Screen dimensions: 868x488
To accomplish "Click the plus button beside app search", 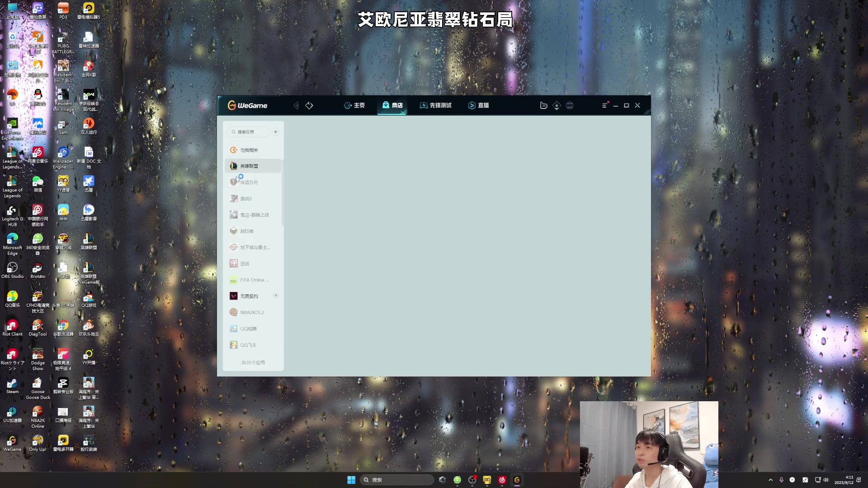I will pos(275,132).
